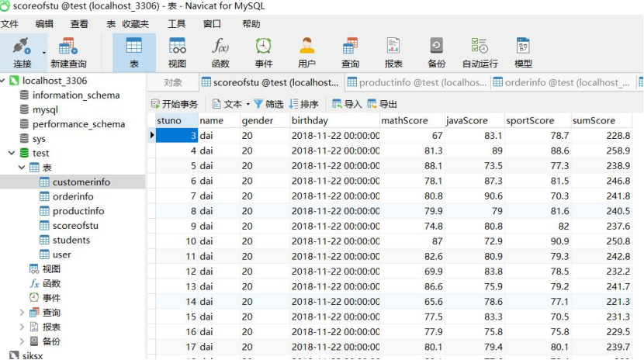This screenshot has height=360, width=644.
Task: Click the Filter (筛选) button
Action: tap(268, 104)
